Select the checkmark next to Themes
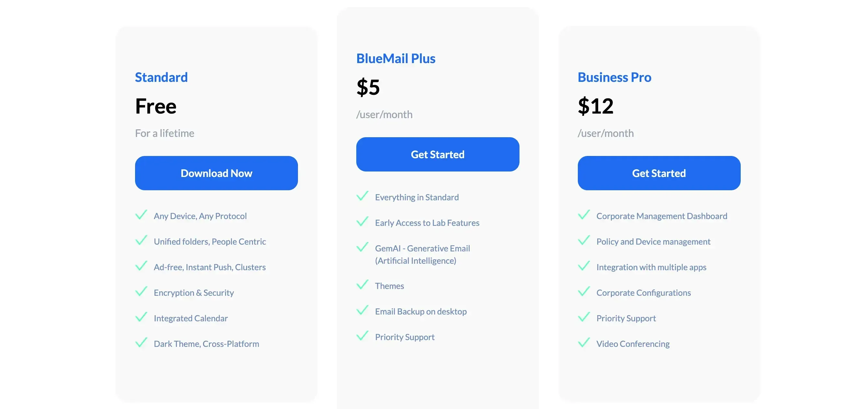This screenshot has height=409, width=868. (x=363, y=285)
